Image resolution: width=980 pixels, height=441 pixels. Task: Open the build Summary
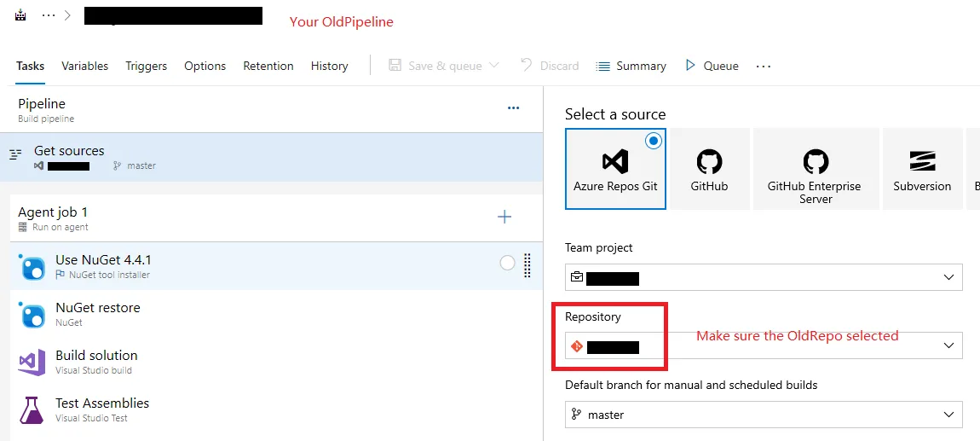[x=631, y=66]
